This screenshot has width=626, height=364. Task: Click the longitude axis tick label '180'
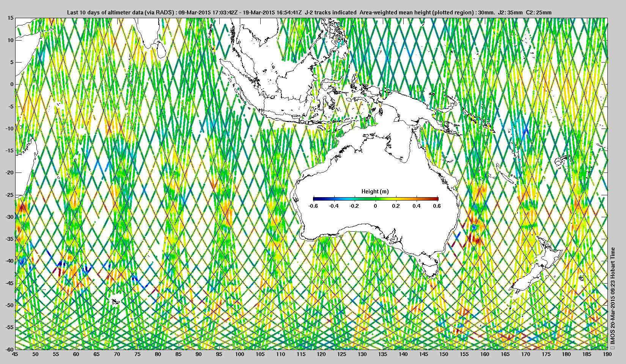pos(566,354)
